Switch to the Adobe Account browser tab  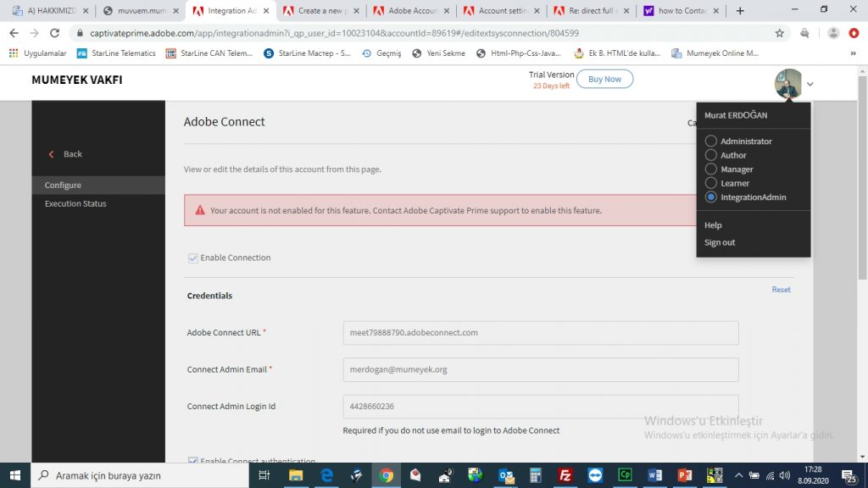[410, 11]
